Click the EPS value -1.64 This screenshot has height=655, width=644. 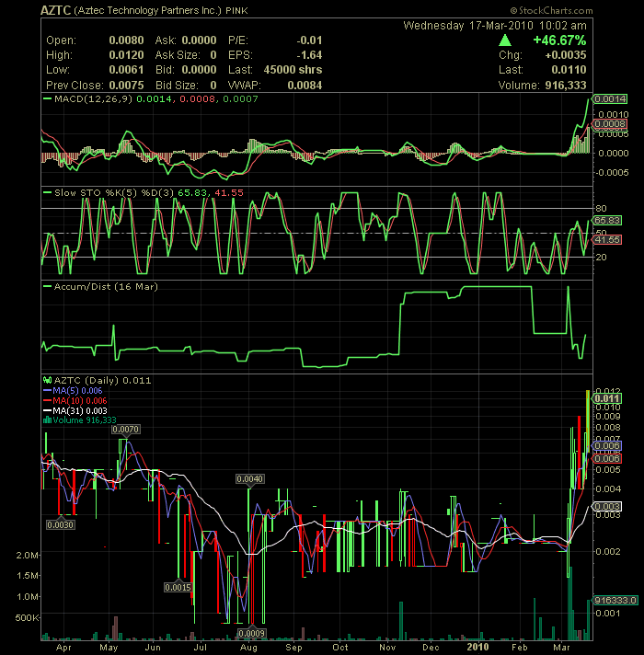pyautogui.click(x=309, y=54)
